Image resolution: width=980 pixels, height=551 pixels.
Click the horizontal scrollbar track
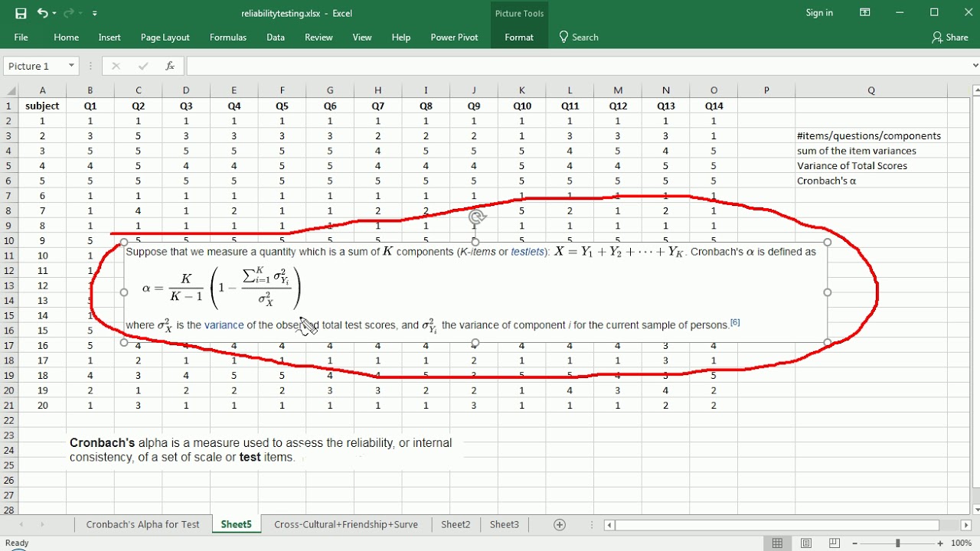[x=777, y=525]
